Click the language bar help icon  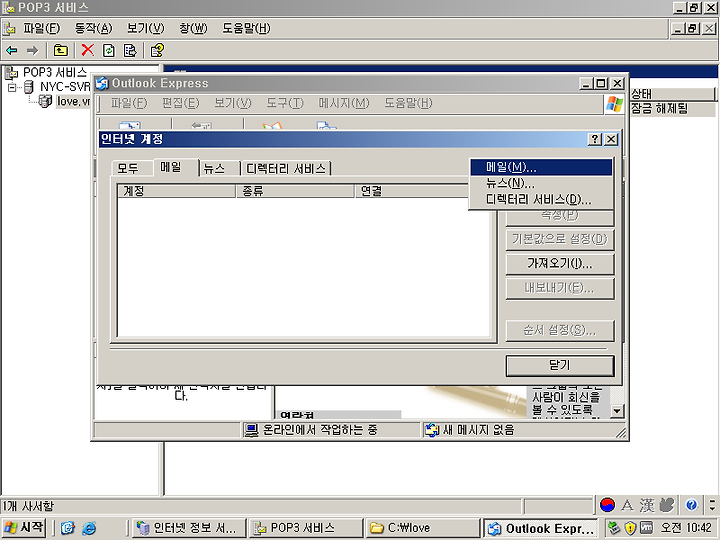[692, 505]
